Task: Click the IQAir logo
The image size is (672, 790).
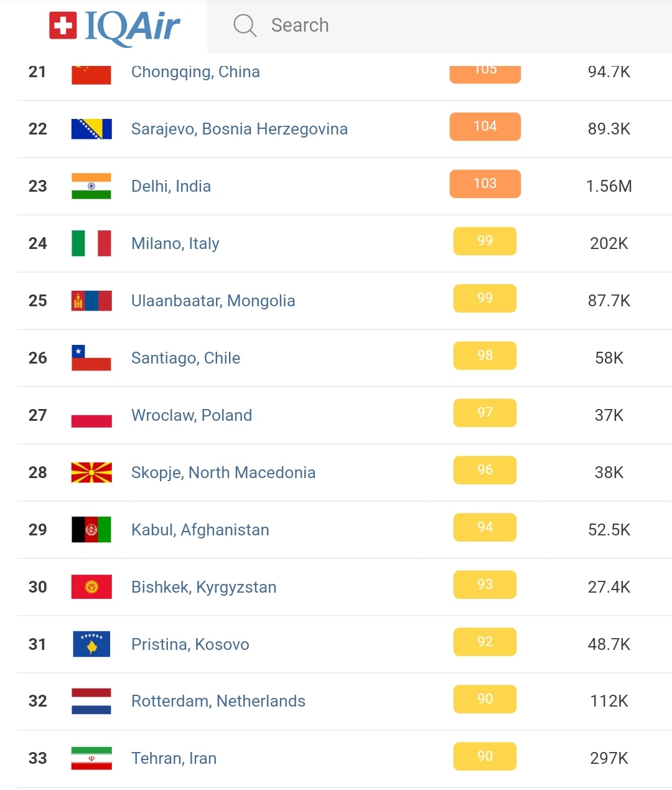Action: click(x=114, y=26)
